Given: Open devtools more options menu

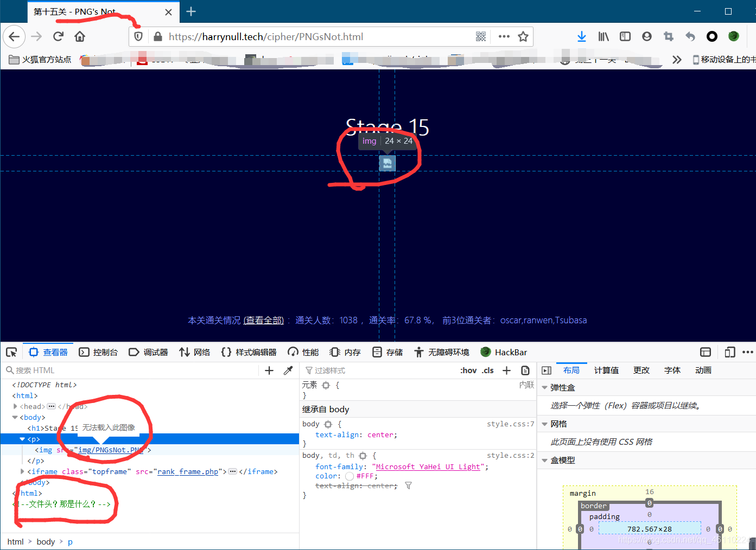Looking at the screenshot, I should (748, 352).
